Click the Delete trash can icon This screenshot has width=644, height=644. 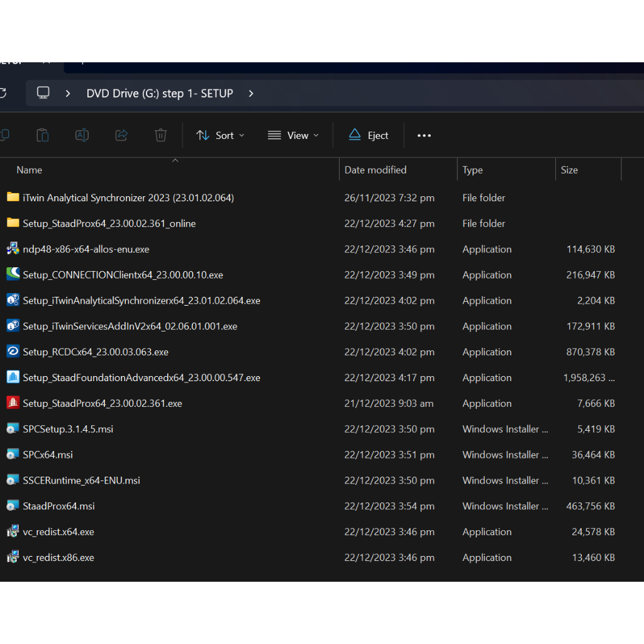(x=160, y=135)
